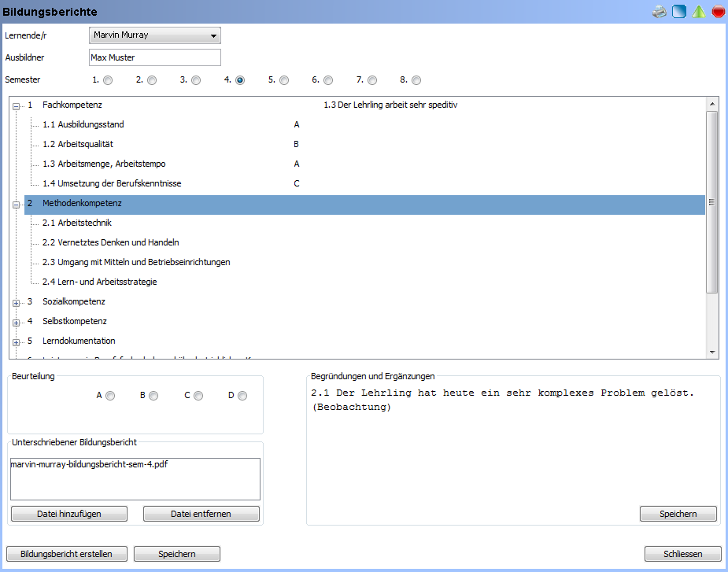728x572 pixels.
Task: Choose Beurteilung grade C
Action: coord(198,396)
